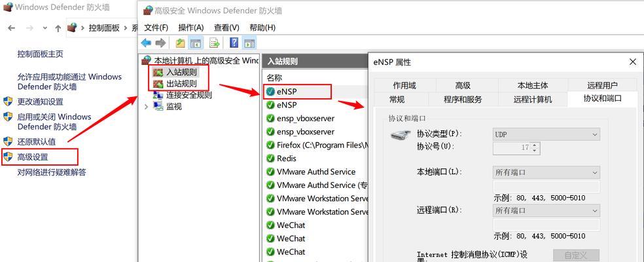Click the forward arrow in firewall console toolbar
This screenshot has width=644, height=262.
[160, 43]
